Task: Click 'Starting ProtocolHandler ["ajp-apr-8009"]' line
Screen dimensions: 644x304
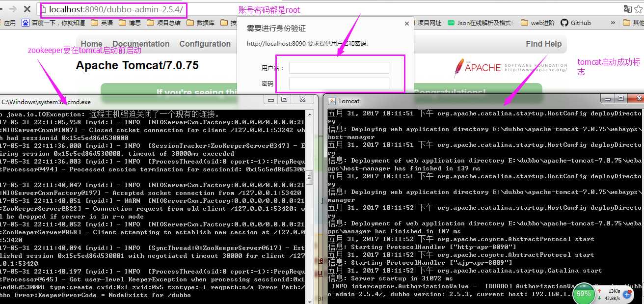Action: coord(420,263)
